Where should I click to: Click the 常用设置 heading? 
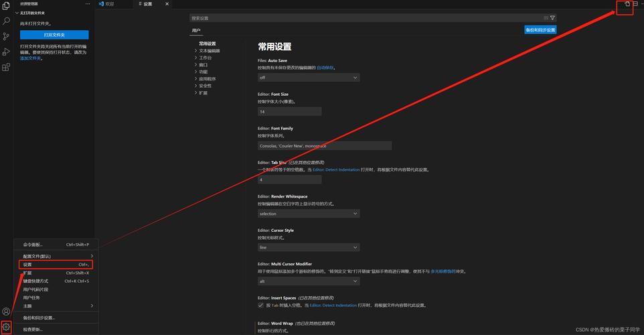(274, 47)
